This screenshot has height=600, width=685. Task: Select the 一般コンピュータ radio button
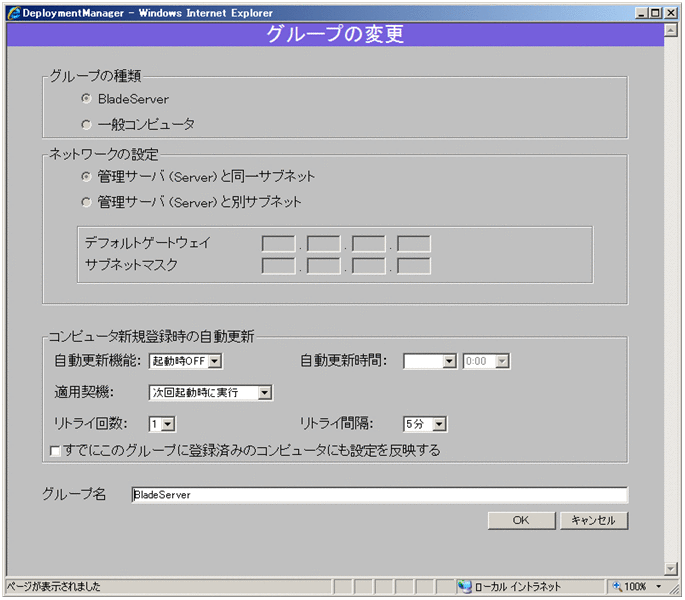point(86,125)
